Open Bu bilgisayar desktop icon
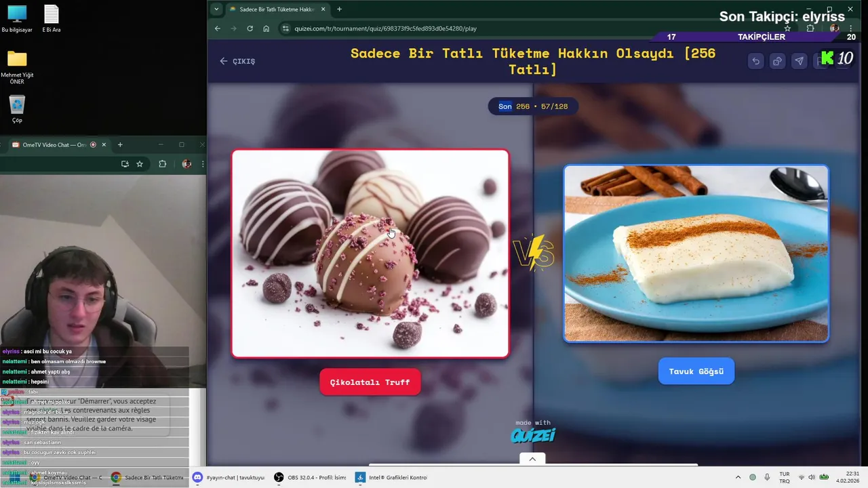Viewport: 868px width, 488px height. click(17, 19)
